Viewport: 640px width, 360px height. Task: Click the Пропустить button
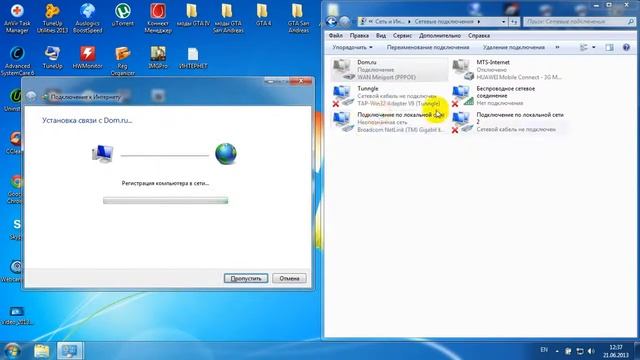pos(246,278)
